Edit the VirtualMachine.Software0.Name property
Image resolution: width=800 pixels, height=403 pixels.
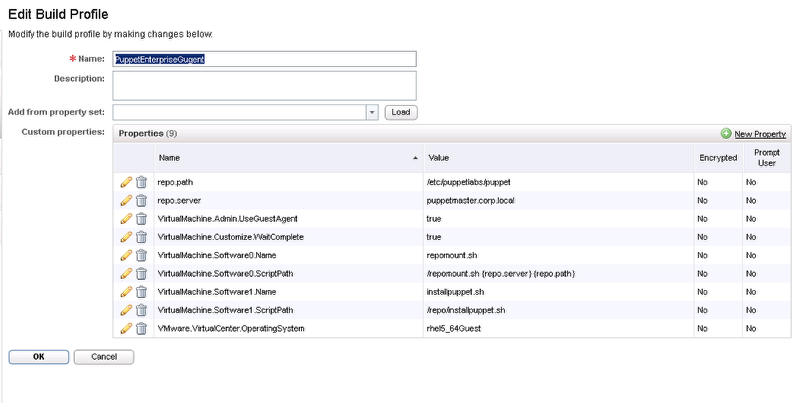(x=126, y=255)
